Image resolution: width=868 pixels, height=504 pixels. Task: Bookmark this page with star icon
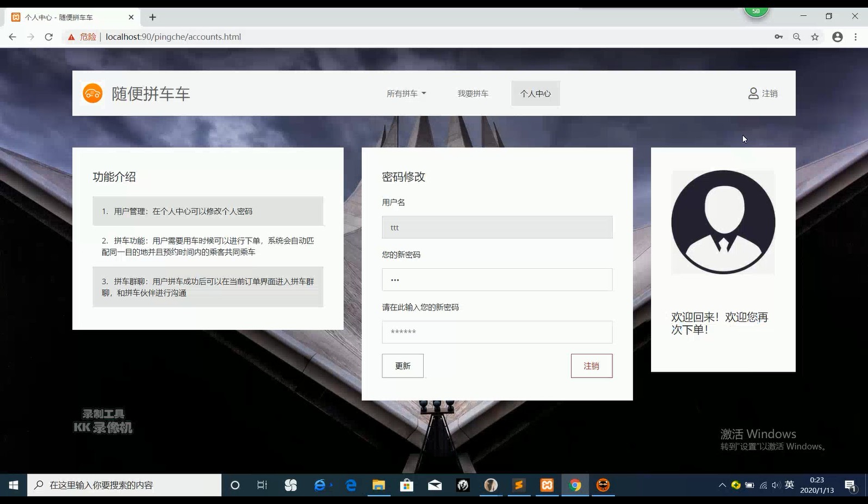pyautogui.click(x=815, y=37)
